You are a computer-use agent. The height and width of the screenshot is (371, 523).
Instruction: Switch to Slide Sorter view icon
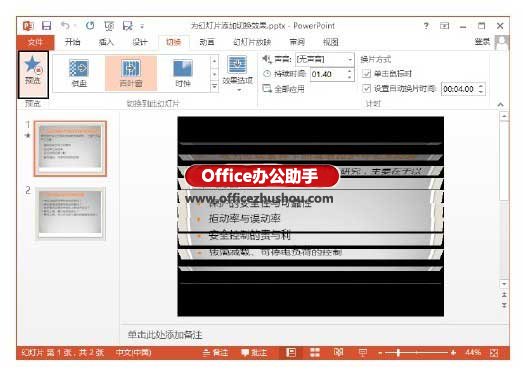click(x=315, y=352)
